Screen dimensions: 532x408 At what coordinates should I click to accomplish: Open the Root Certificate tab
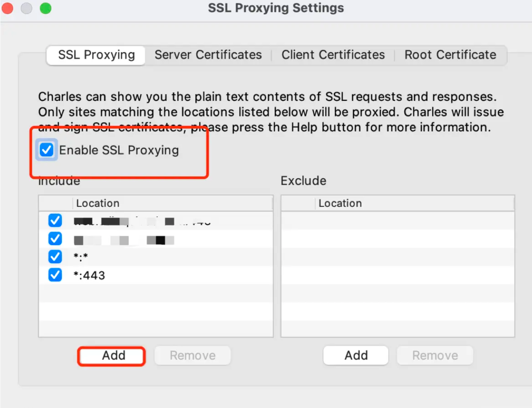(450, 55)
